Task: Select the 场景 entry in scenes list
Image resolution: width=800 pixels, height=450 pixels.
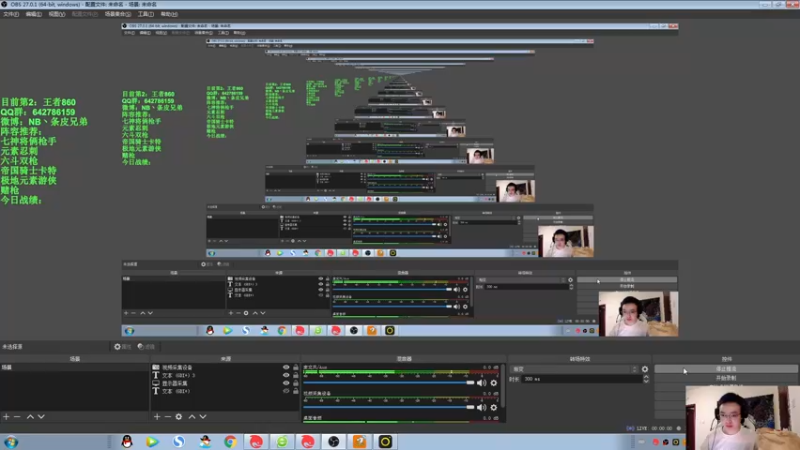Action: click(74, 367)
